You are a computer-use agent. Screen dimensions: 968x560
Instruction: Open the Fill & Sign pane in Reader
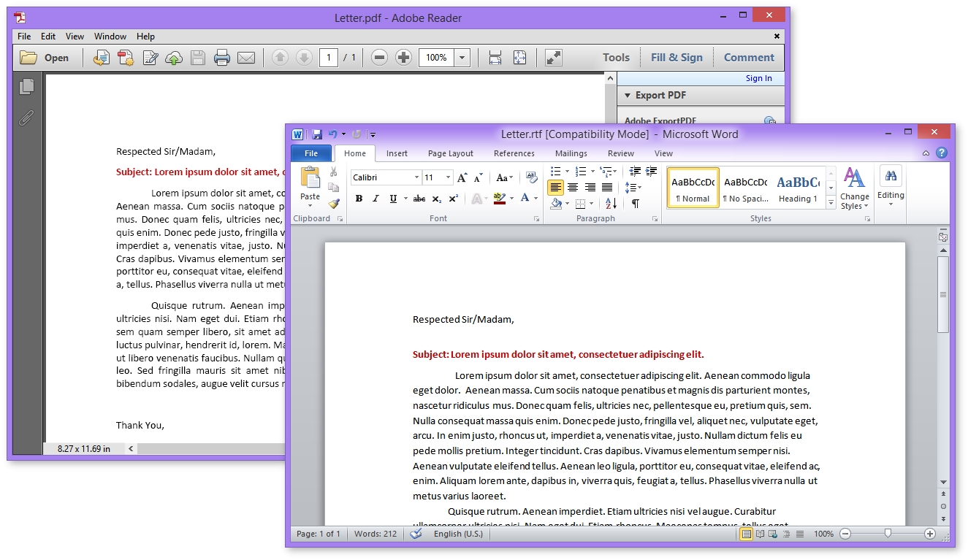[x=677, y=58]
